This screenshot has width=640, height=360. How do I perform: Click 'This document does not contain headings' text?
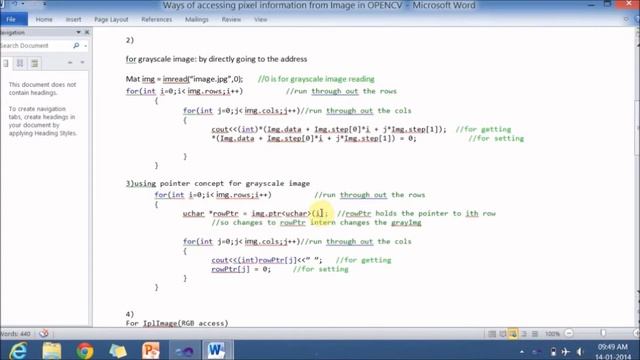tap(42, 89)
